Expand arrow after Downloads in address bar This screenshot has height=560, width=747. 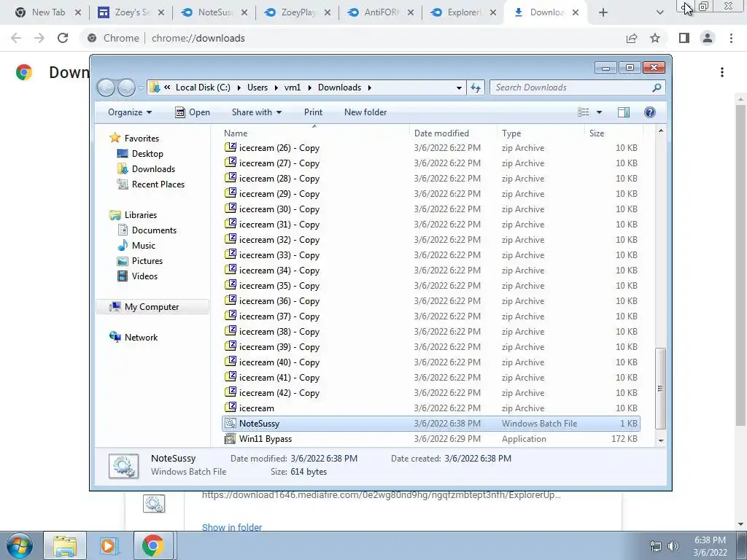(370, 87)
